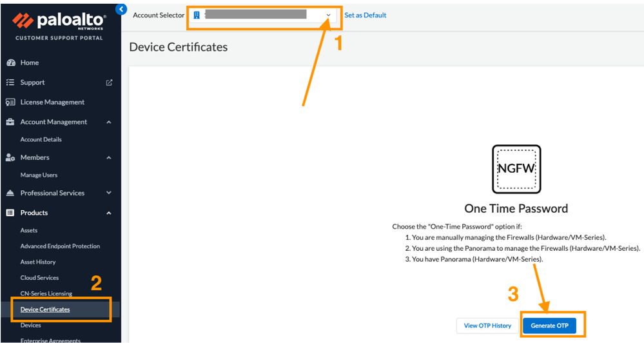Open Cloud Services

[39, 278]
